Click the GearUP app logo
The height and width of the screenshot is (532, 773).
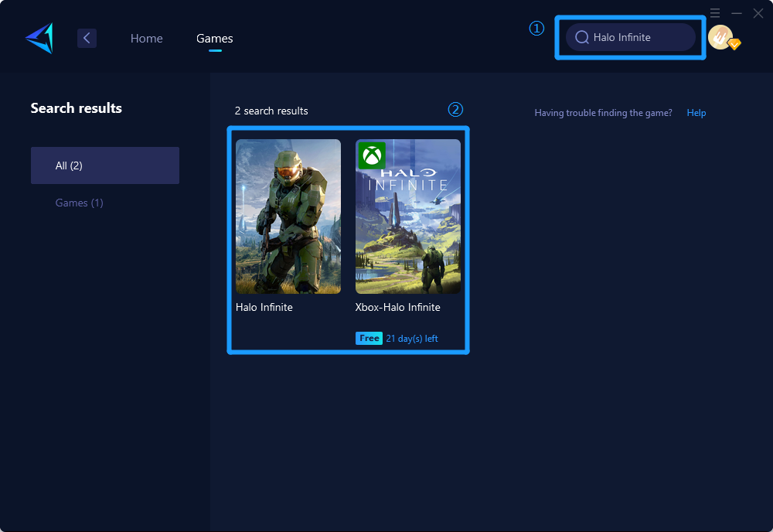click(x=39, y=38)
